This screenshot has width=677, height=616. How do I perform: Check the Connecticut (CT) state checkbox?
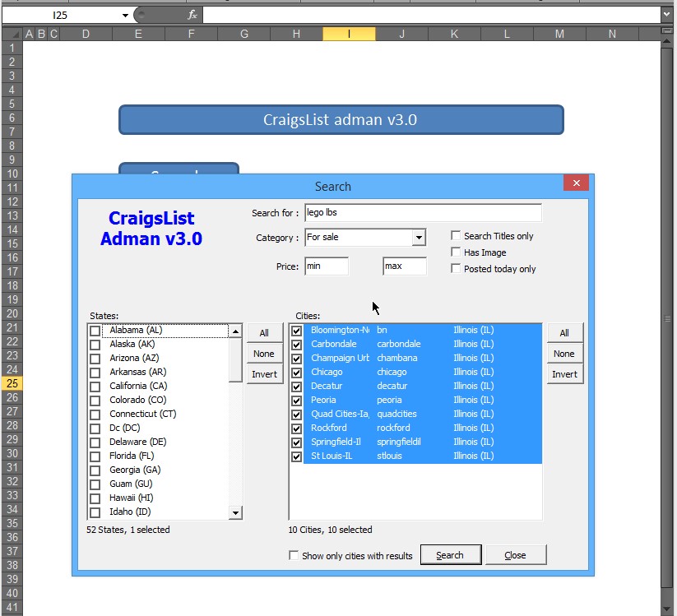coord(95,415)
